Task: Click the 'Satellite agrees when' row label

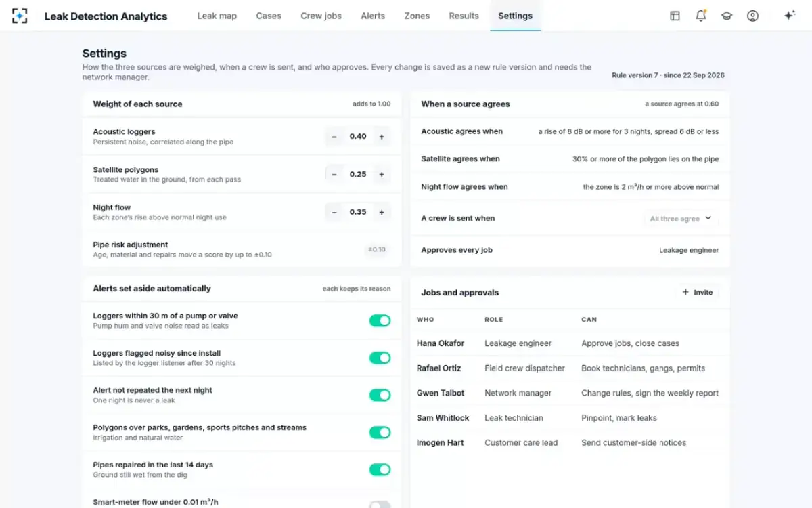Action: tap(460, 159)
